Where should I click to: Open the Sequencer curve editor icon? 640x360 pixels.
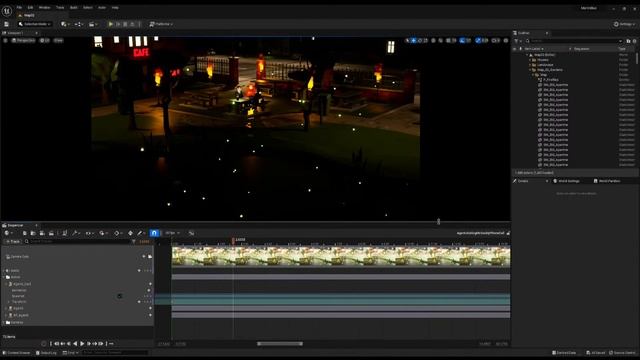[x=191, y=233]
